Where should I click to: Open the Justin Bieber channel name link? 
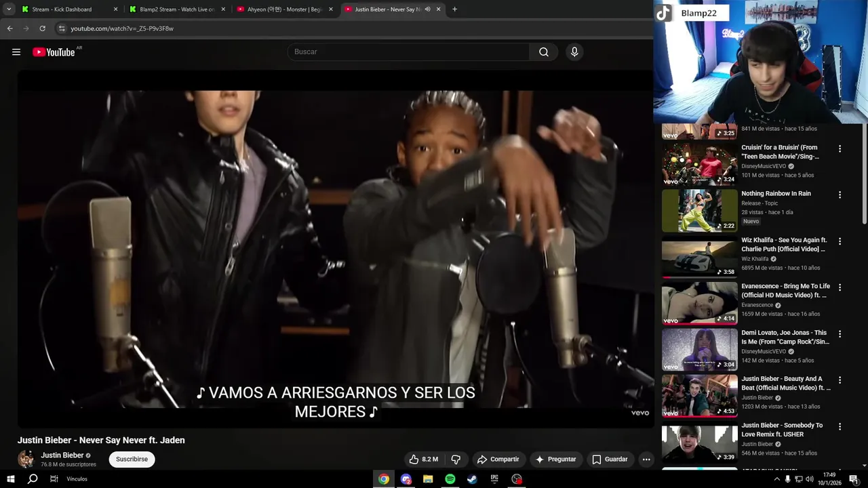pos(62,455)
